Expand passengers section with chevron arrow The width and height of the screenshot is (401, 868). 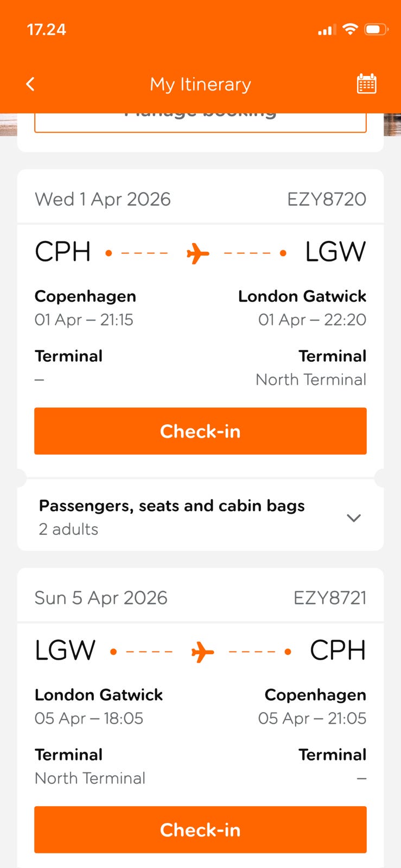[x=353, y=518]
